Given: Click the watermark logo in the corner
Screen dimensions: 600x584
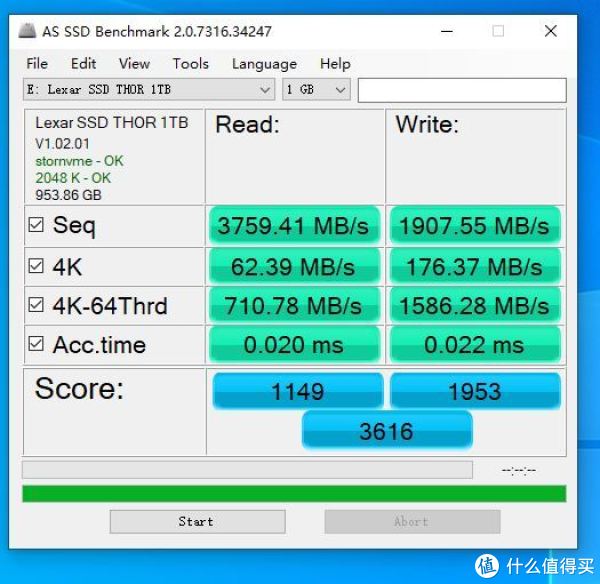Looking at the screenshot, I should pyautogui.click(x=487, y=565).
